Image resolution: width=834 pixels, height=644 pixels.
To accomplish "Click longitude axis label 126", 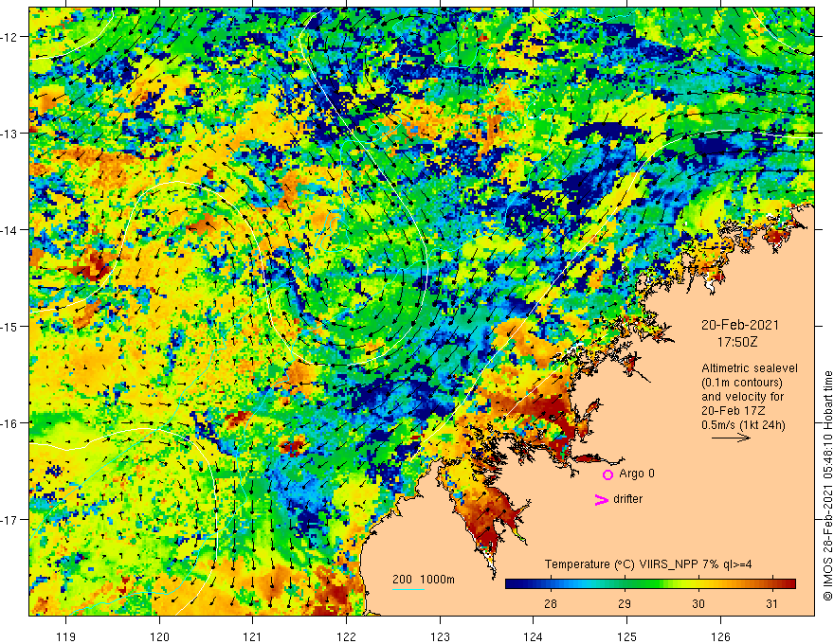I will tap(720, 636).
